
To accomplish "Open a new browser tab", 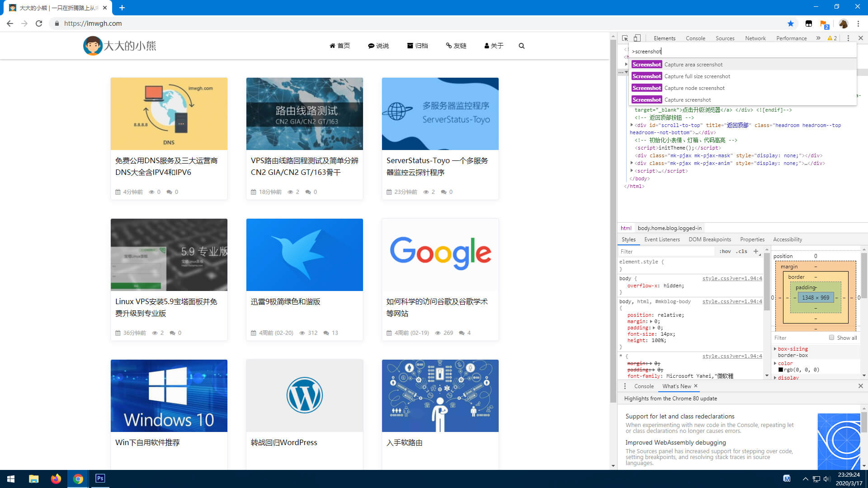I will coord(122,8).
